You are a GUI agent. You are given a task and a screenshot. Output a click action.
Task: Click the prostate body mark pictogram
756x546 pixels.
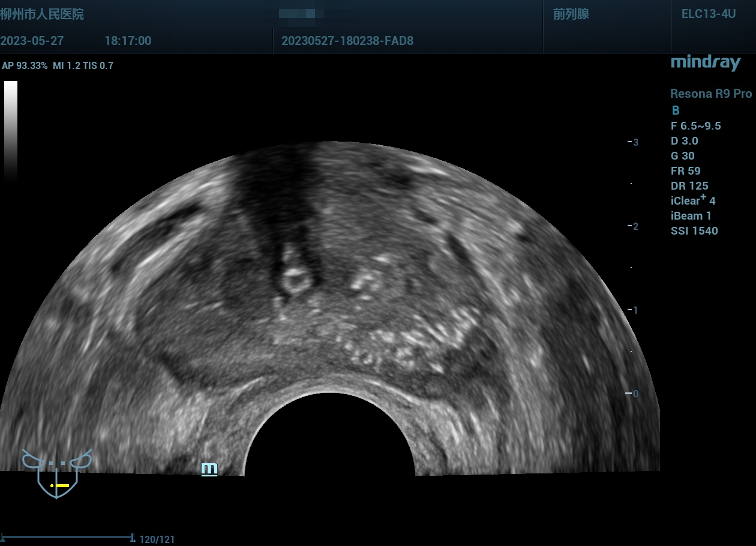click(57, 473)
